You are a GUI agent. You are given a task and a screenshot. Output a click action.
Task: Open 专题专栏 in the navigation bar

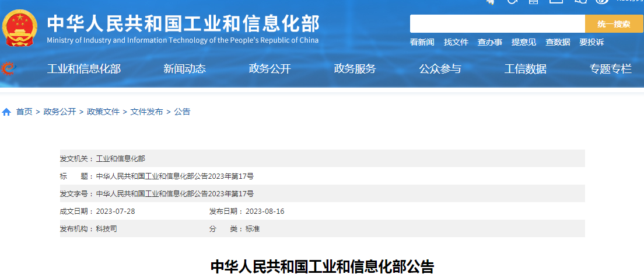coord(611,69)
